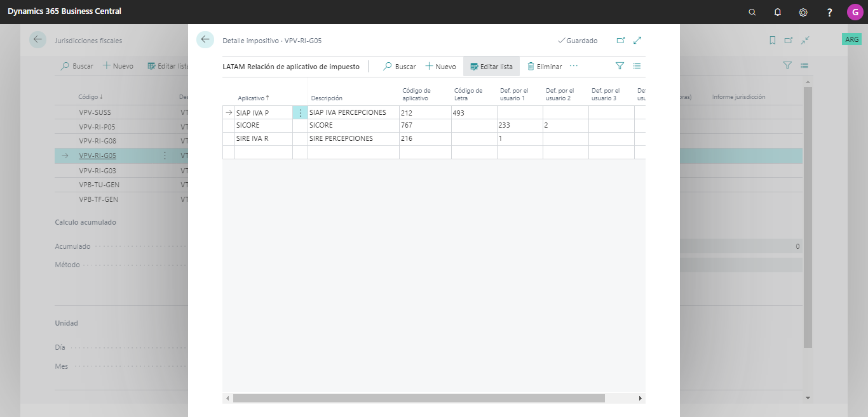
Task: Open Descripción column header menu
Action: [x=327, y=98]
